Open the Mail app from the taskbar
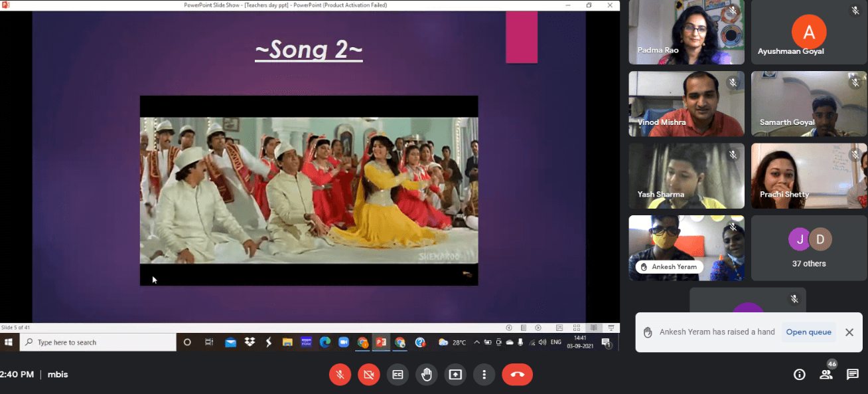 click(x=230, y=342)
